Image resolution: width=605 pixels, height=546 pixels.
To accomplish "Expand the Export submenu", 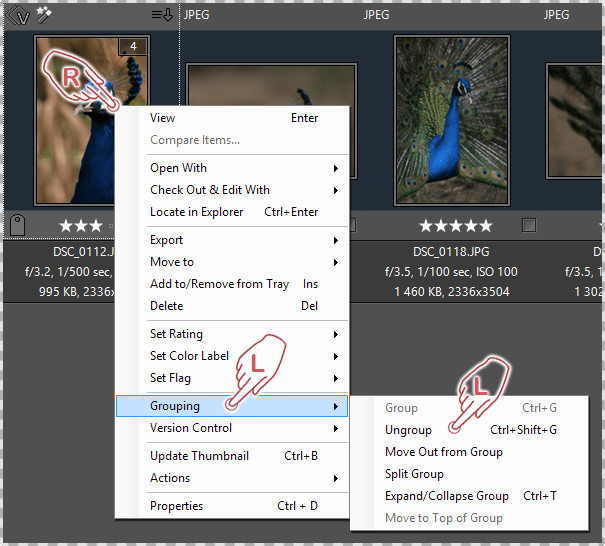I will (x=233, y=240).
